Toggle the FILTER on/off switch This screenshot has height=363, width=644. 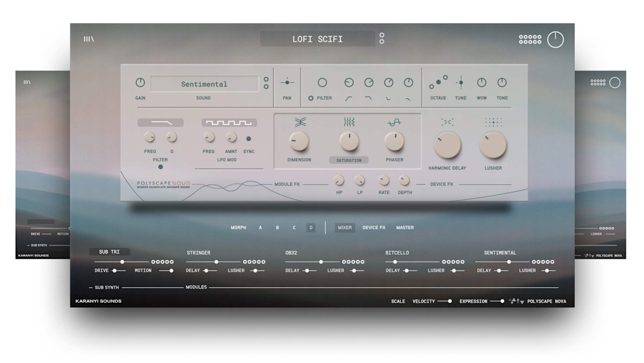(311, 98)
